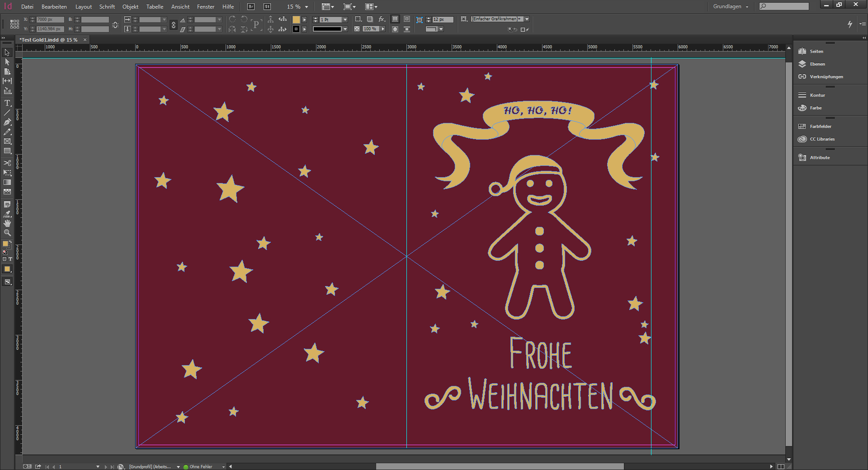Open the Objekt menu
Screen dimensions: 868x470
click(130, 7)
